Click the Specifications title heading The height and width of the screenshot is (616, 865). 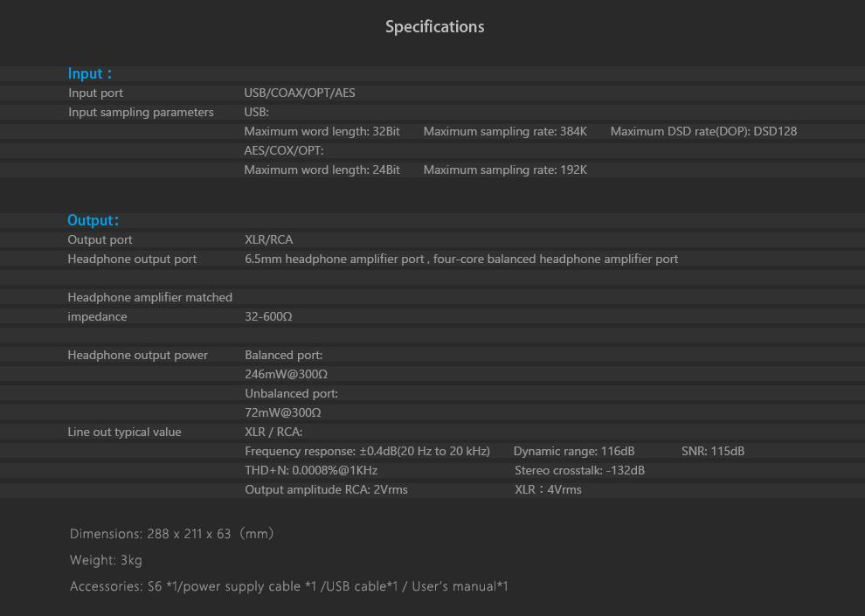click(x=434, y=27)
